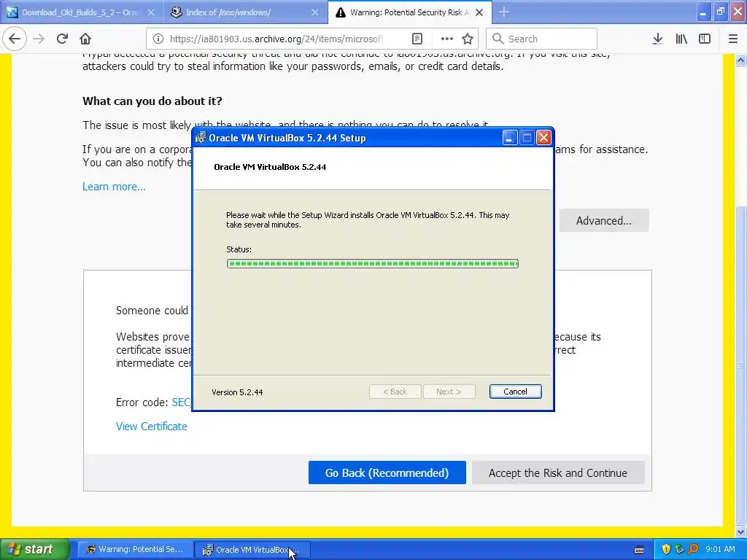Open the Firefox home page
Image resolution: width=747 pixels, height=560 pixels.
coord(85,39)
